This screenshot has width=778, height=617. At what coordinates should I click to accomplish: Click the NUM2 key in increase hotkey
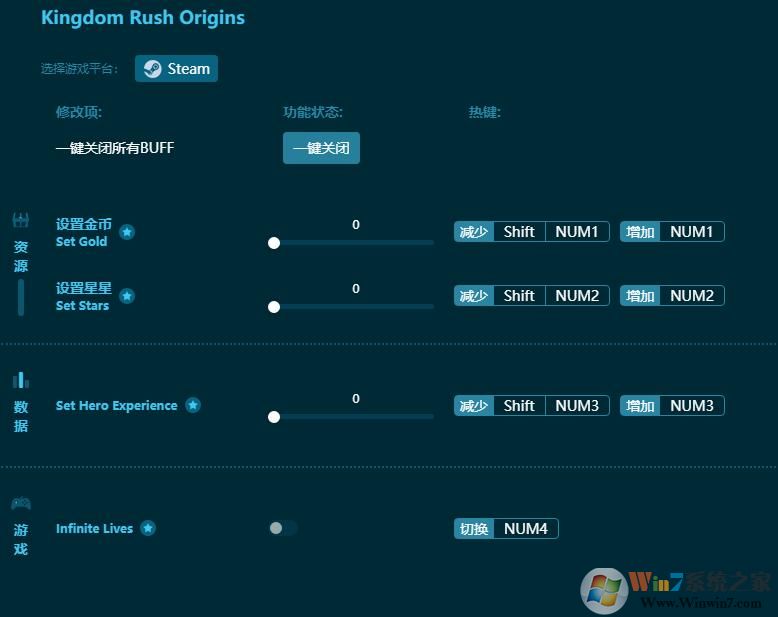coord(692,296)
